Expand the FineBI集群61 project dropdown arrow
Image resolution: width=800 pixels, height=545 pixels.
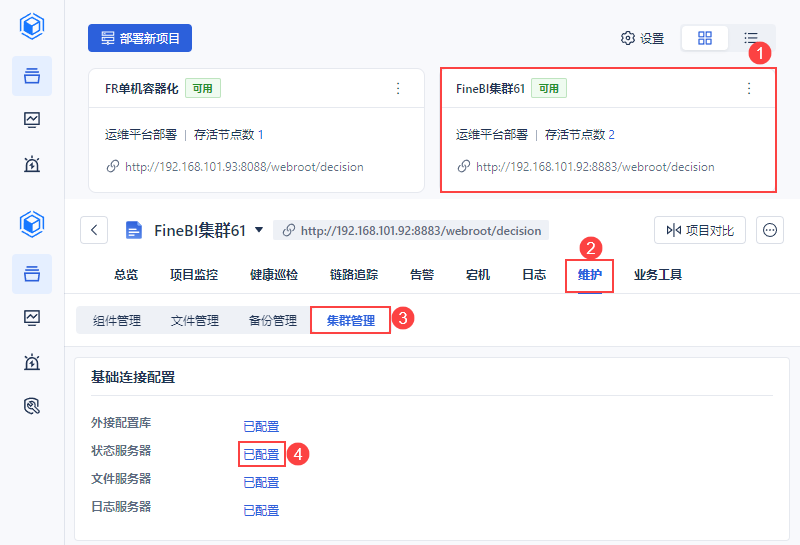coord(259,230)
